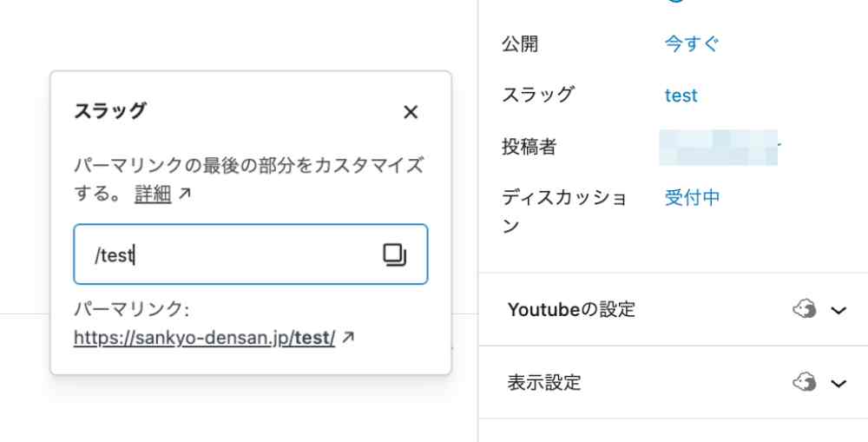Click the test slug value in sidebar
Screen dimensions: 868x442
pos(681,96)
